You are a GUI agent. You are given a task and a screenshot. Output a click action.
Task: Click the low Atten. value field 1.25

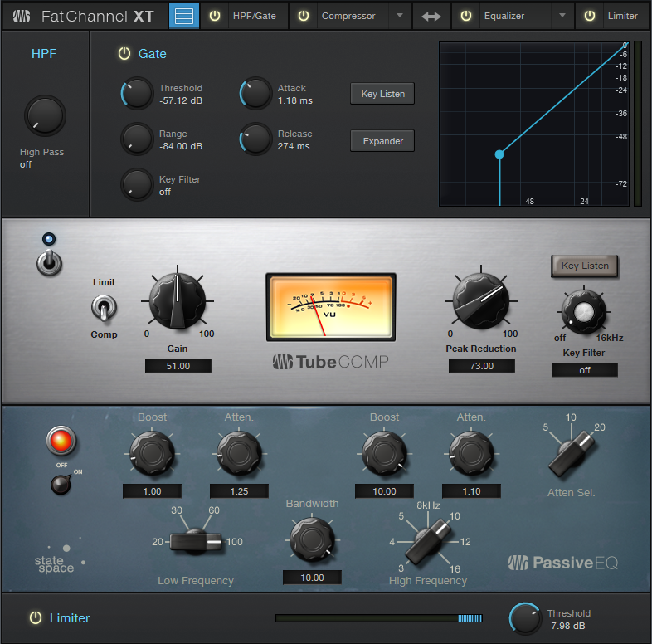click(x=239, y=491)
